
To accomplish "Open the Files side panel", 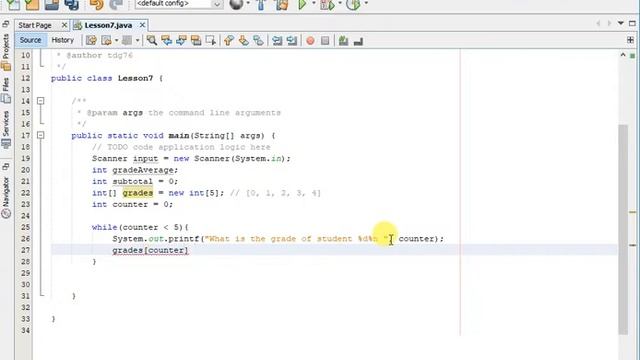I will point(6,90).
